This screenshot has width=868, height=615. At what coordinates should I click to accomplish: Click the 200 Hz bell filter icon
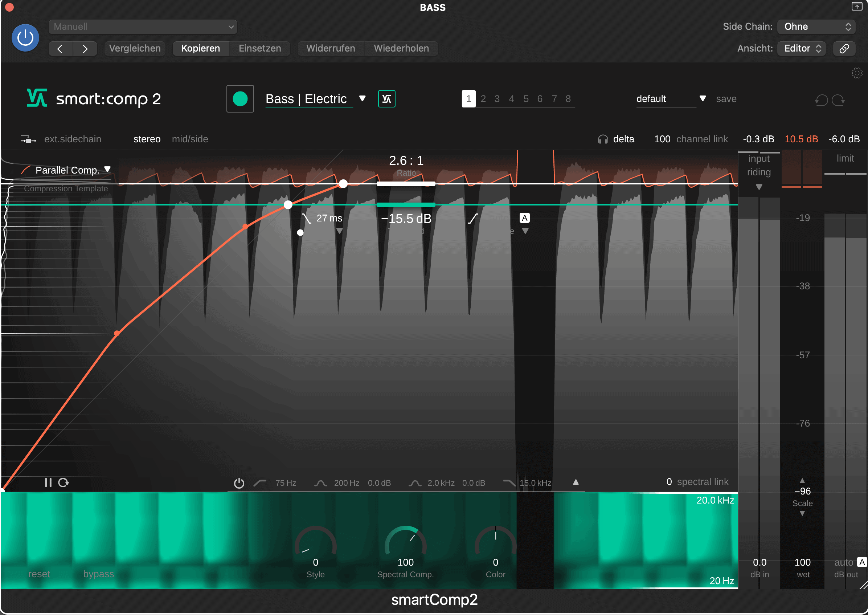tap(321, 483)
